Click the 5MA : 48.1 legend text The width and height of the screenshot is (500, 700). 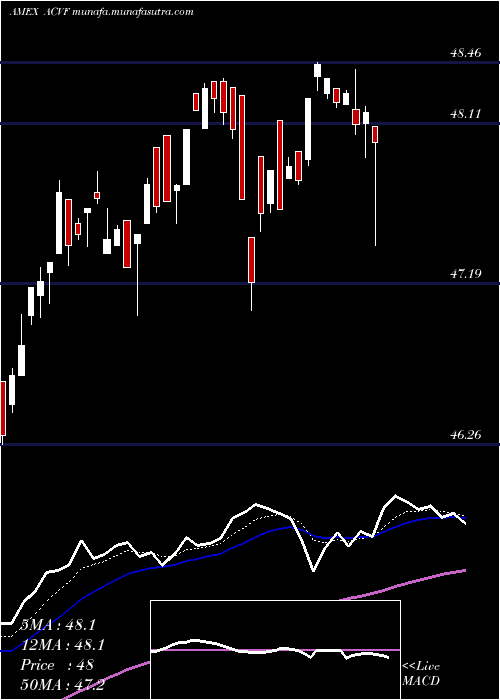[x=58, y=625]
